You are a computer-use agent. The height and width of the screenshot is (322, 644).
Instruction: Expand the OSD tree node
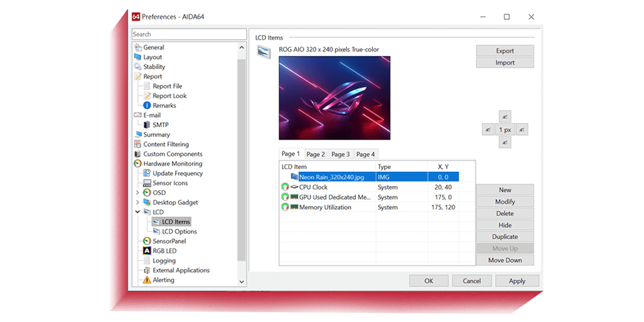point(137,193)
